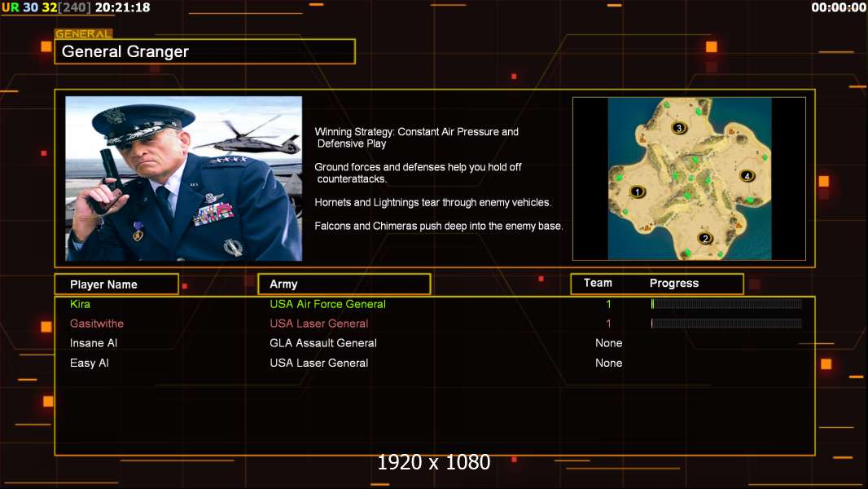Click the Falcons and Chimeras tip line

tap(438, 226)
